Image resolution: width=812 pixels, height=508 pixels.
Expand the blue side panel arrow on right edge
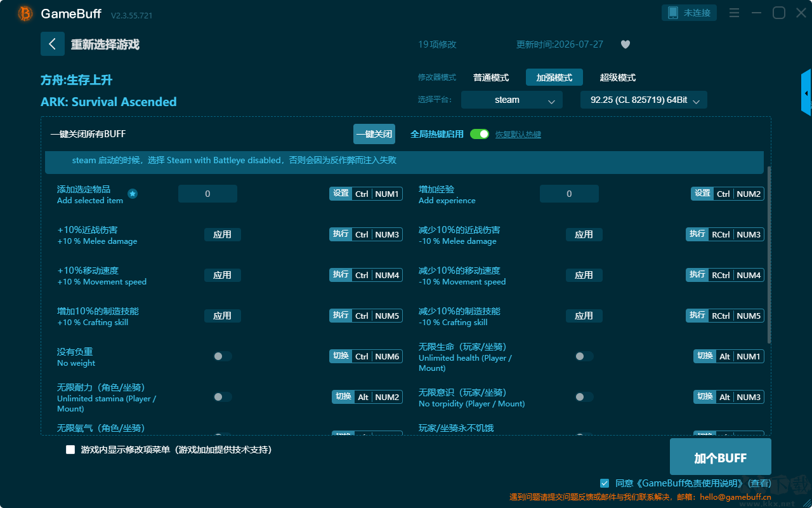click(806, 93)
